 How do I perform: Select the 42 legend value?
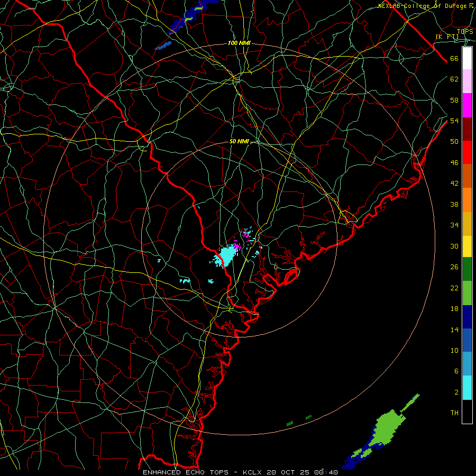tap(454, 184)
